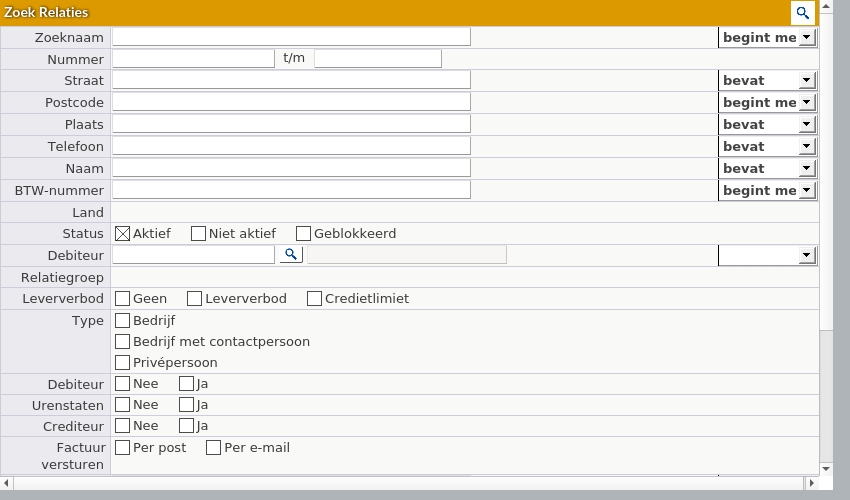Enable Per e-mail invoice option
This screenshot has width=850, height=500.
click(213, 448)
